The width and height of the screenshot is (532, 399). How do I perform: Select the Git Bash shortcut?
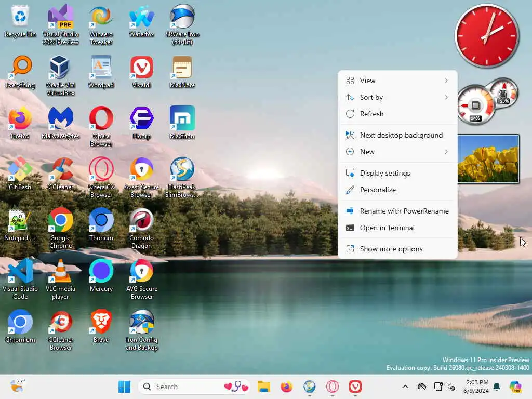[x=20, y=174]
